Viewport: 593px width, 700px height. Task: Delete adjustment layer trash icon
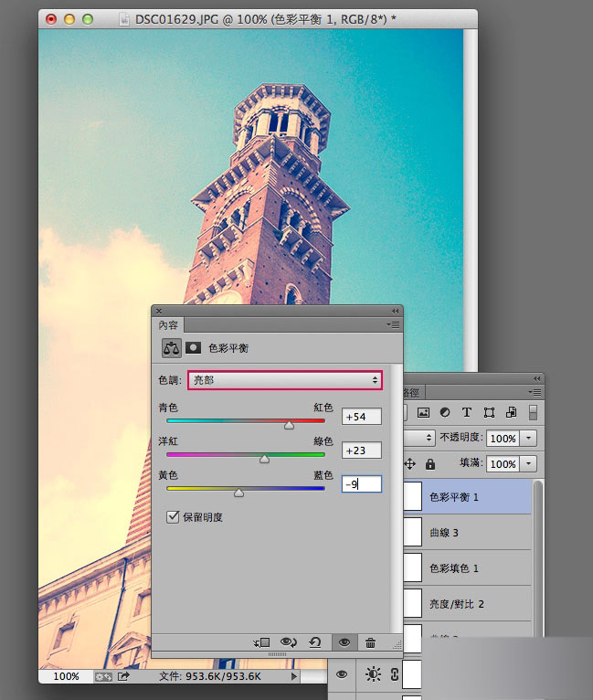[x=370, y=642]
